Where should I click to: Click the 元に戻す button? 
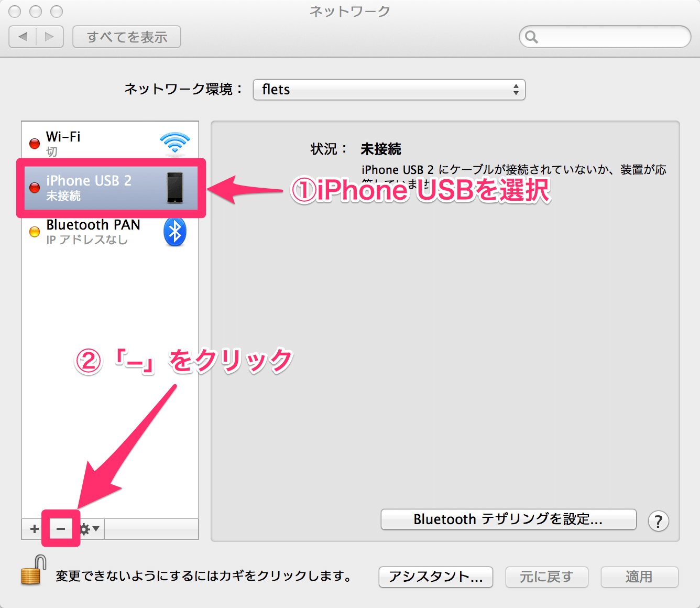pyautogui.click(x=546, y=577)
